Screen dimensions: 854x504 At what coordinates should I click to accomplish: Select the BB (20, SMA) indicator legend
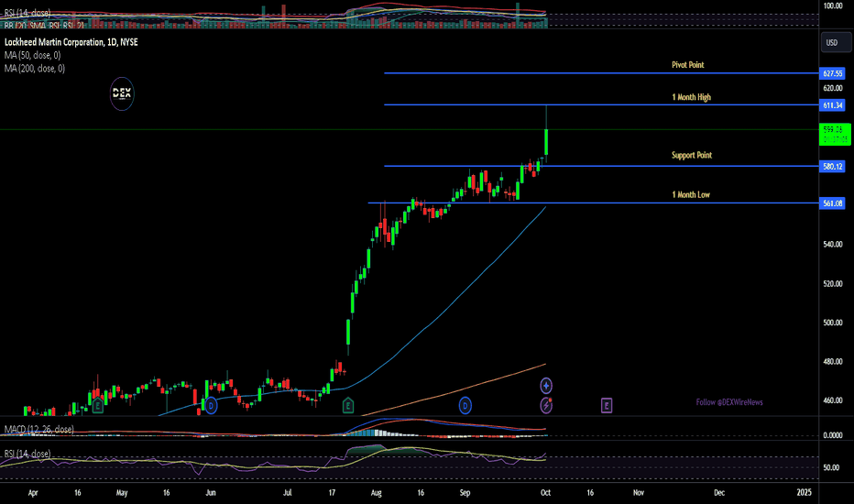pos(44,25)
